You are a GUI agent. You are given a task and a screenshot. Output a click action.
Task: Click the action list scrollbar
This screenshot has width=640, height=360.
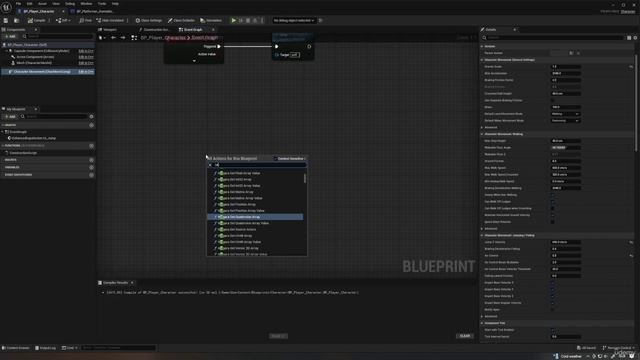point(305,178)
